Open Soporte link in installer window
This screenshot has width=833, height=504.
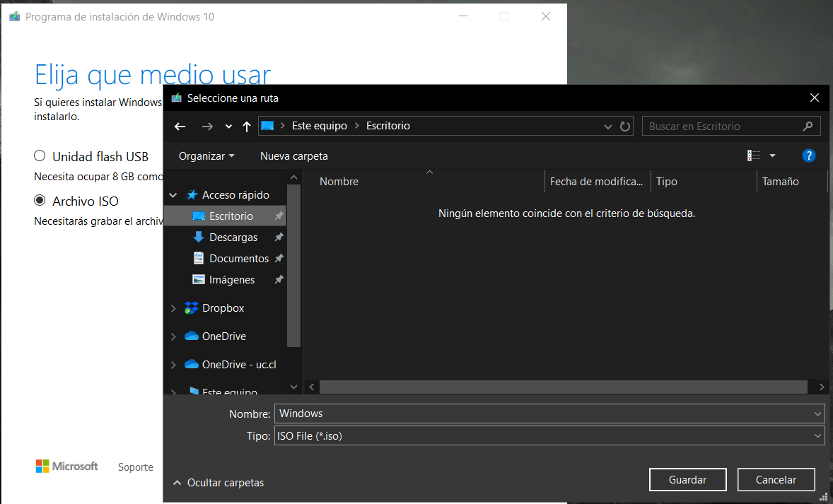click(x=136, y=467)
